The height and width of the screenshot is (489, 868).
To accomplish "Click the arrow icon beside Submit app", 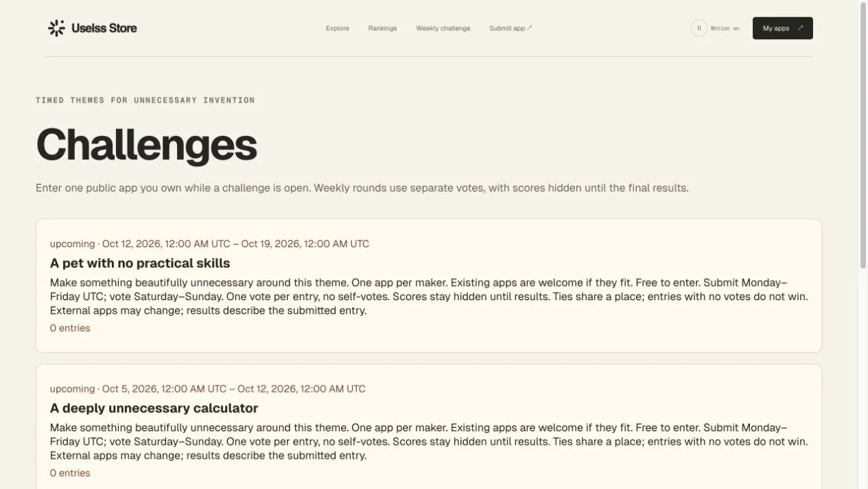I will tap(529, 28).
